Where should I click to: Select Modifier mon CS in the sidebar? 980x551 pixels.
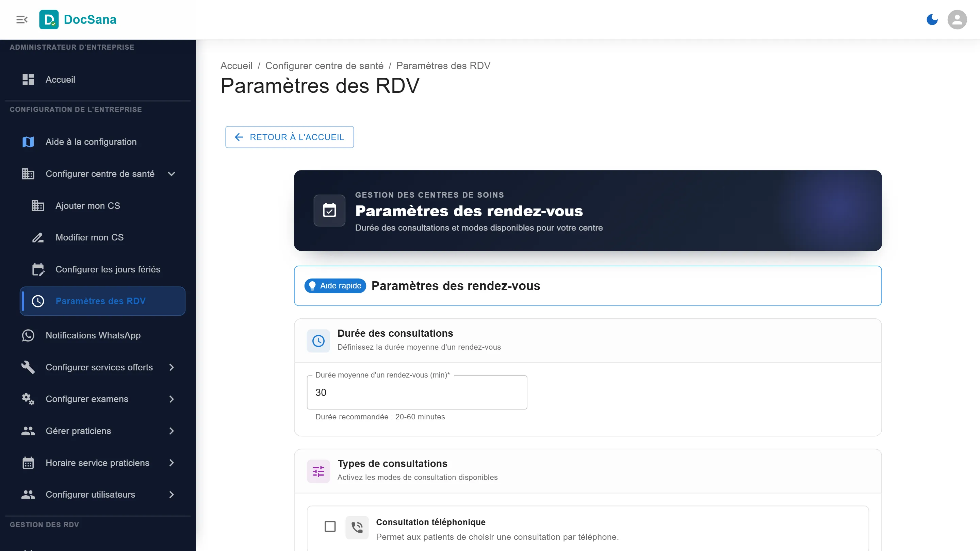tap(103, 237)
